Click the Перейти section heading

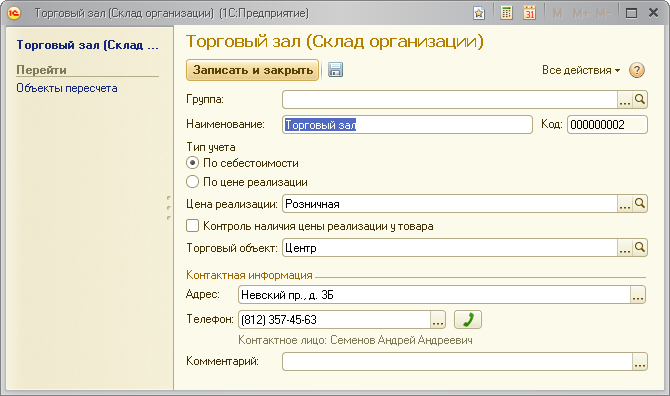[x=41, y=70]
